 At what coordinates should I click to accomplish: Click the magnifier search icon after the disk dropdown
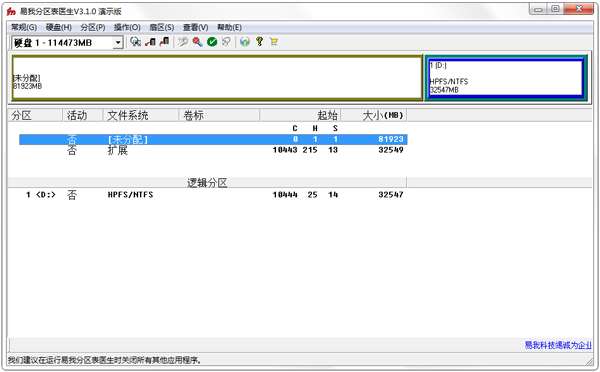pos(135,42)
